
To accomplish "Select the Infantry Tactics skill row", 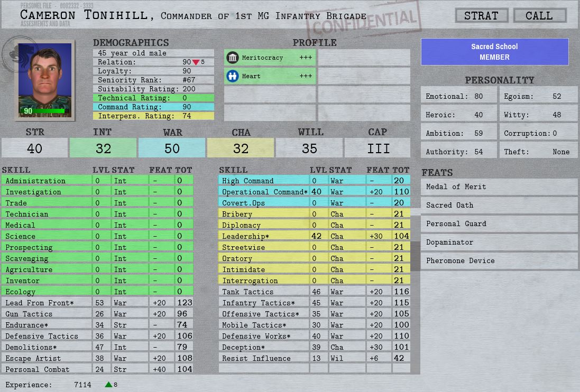I will pyautogui.click(x=315, y=303).
